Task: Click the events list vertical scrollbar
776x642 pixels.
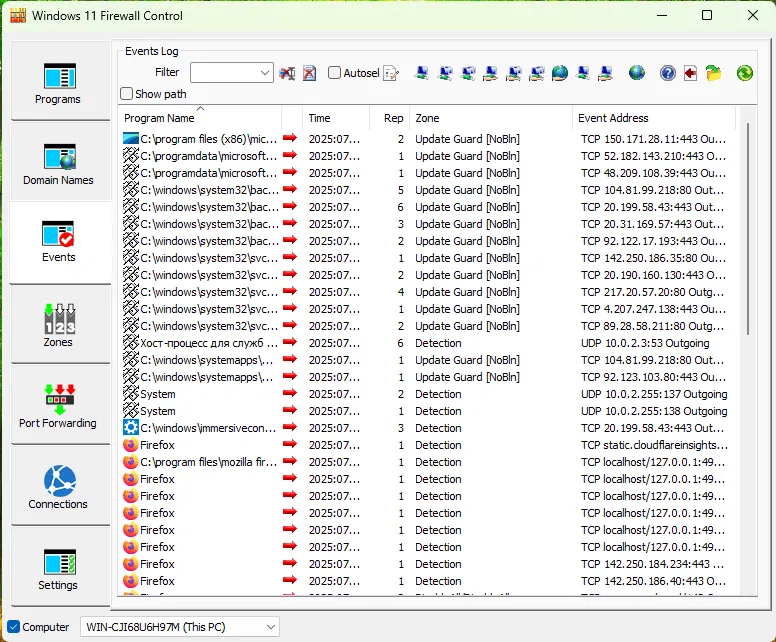Action: [747, 228]
